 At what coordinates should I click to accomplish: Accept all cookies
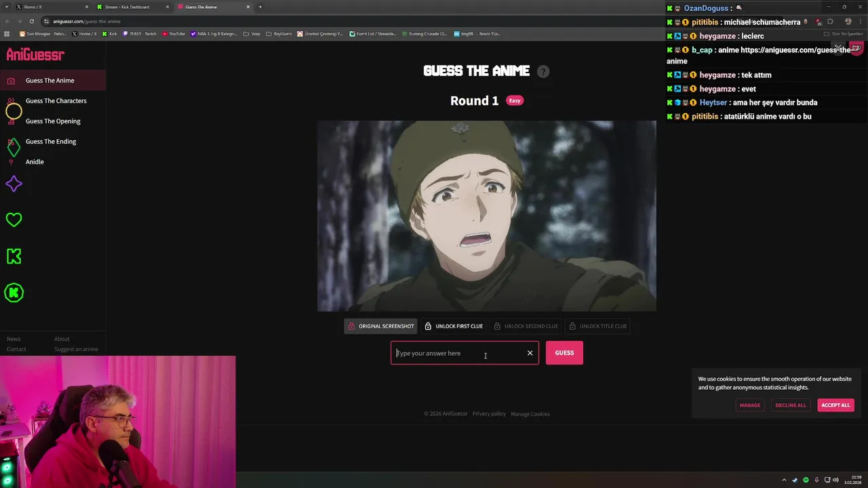point(835,405)
